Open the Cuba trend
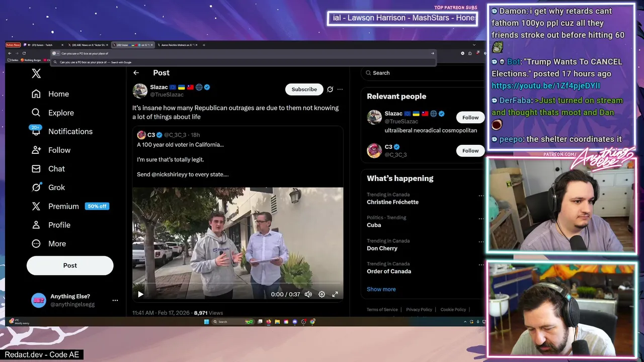 (374, 225)
